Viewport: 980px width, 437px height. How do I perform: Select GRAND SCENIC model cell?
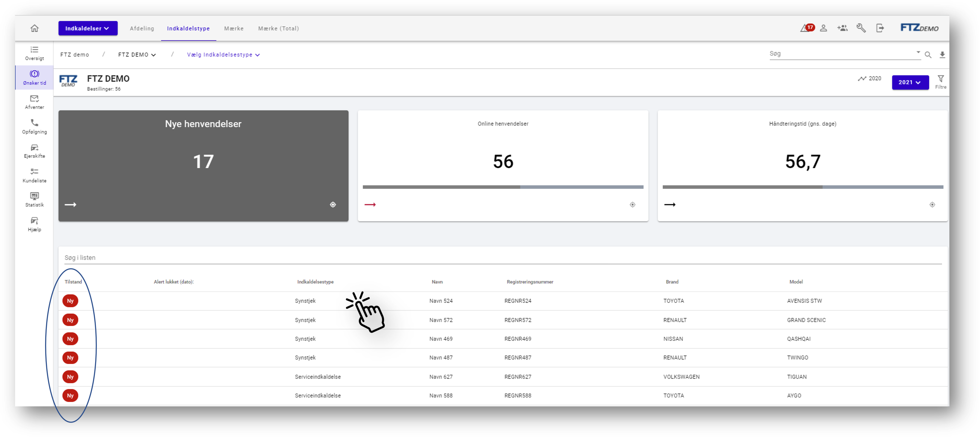point(806,320)
